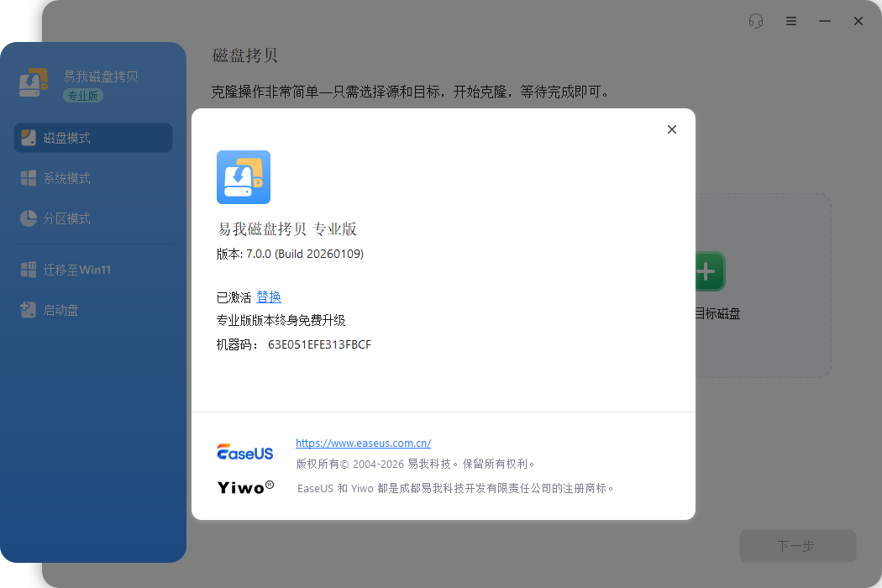Click the 替换 link next to 已激活
Viewport: 882px width, 588px height.
(x=269, y=297)
